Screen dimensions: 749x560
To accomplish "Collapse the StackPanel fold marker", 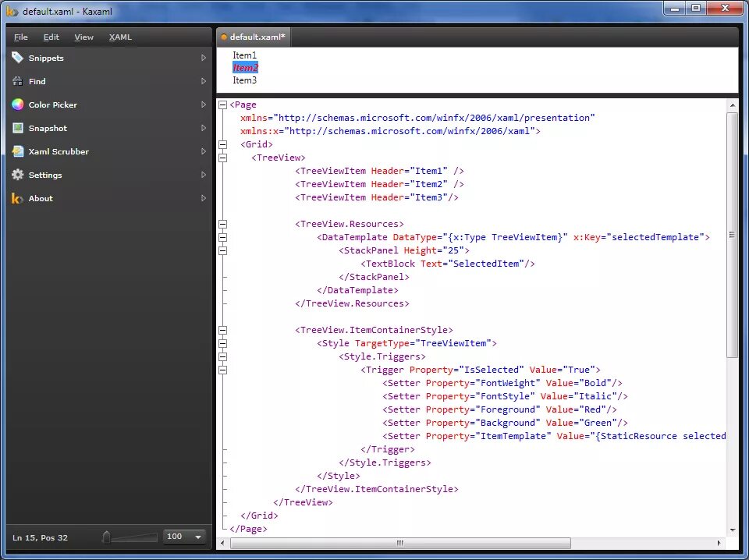I will coord(222,250).
